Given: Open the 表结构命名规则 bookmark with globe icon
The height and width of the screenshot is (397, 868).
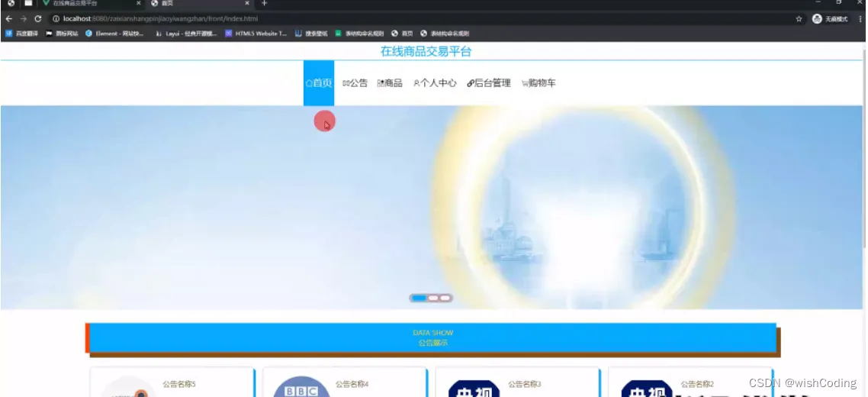Looking at the screenshot, I should pyautogui.click(x=445, y=34).
